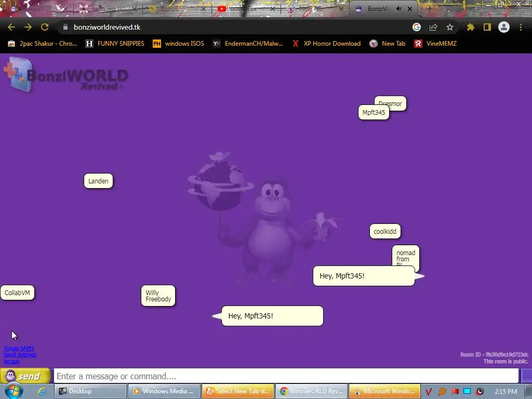Open a new browser tab with plus

pos(429,9)
